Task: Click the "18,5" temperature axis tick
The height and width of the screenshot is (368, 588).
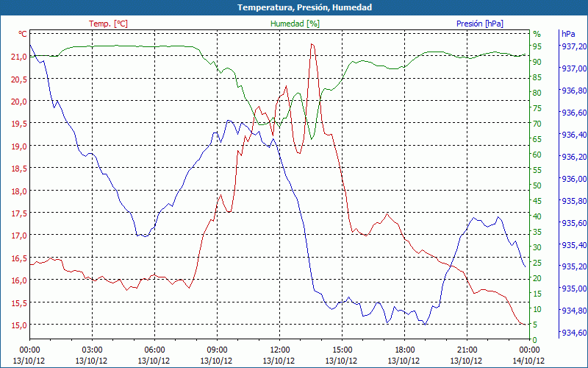Action: [18, 169]
